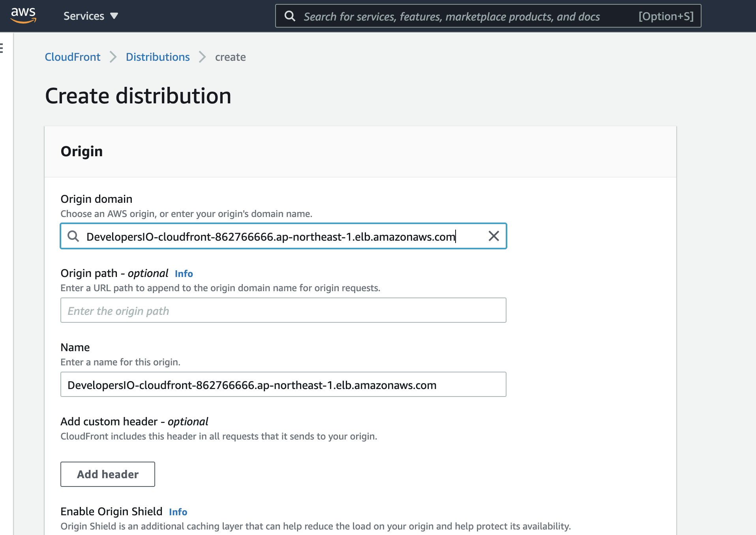Clear the Origin domain using the X icon

click(494, 236)
